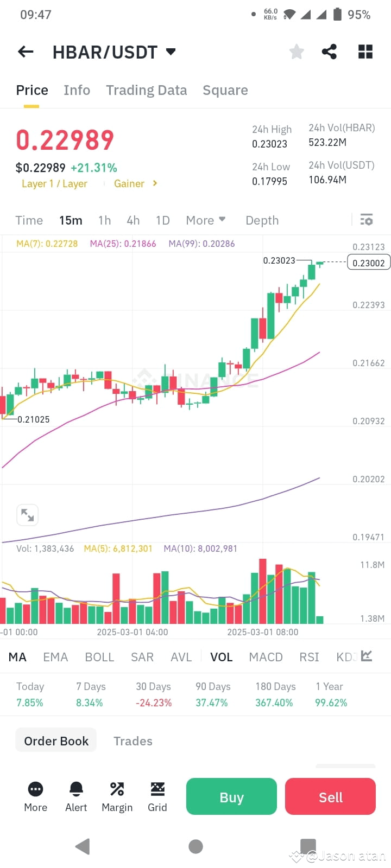Viewport: 391px width, 868px height.
Task: Expand the More timeframe dropdown
Action: pos(205,220)
